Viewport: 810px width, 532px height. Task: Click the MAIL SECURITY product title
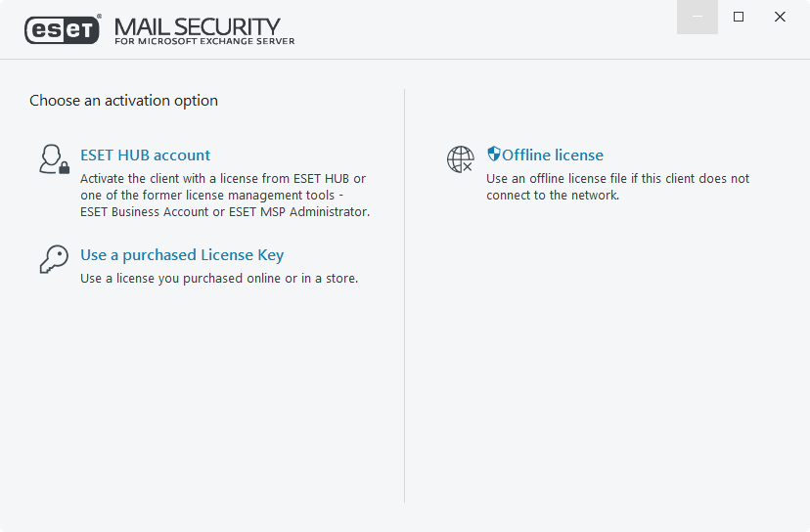(x=197, y=25)
